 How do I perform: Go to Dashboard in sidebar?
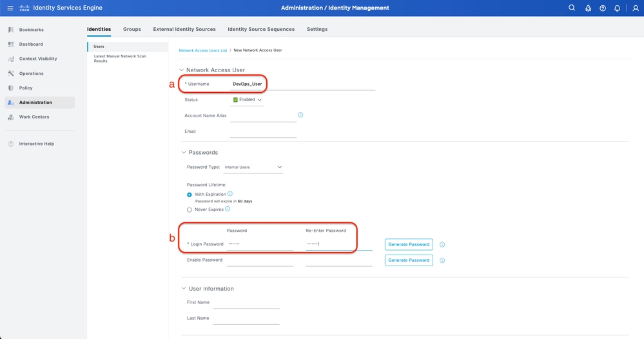click(x=31, y=44)
